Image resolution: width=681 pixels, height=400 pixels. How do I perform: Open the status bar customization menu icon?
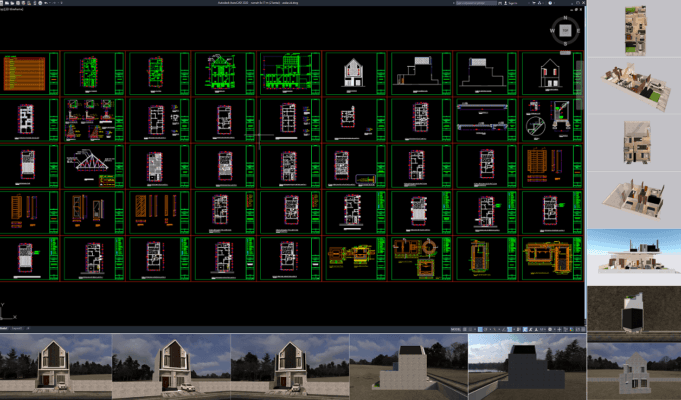point(582,329)
